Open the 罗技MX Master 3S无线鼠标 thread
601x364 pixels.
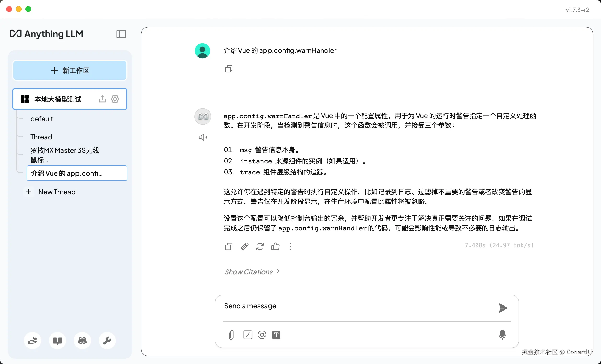[x=65, y=155]
